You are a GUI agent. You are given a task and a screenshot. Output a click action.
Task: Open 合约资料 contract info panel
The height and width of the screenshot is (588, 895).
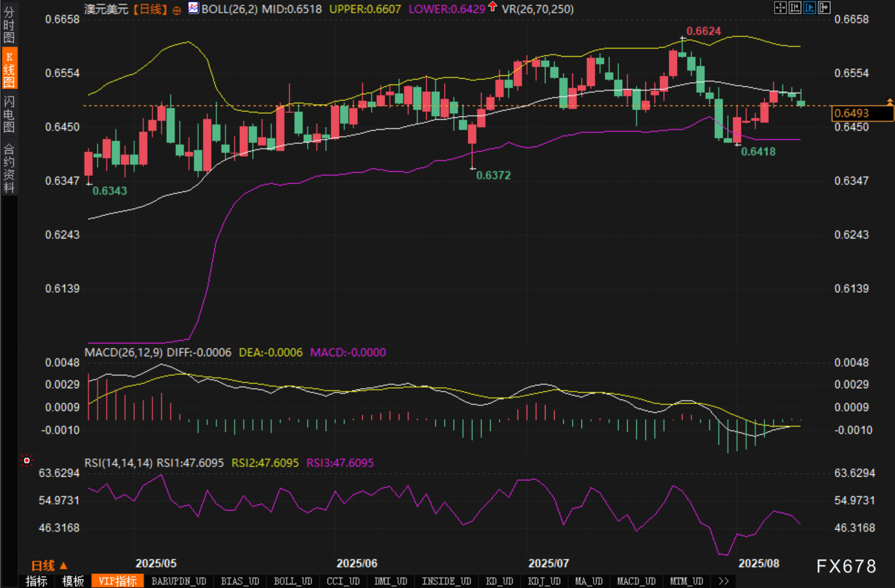(x=9, y=168)
